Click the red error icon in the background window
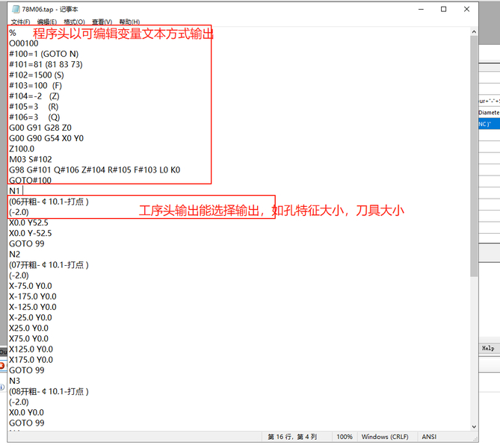Screen dimensions: 500x448 [x=2, y=366]
